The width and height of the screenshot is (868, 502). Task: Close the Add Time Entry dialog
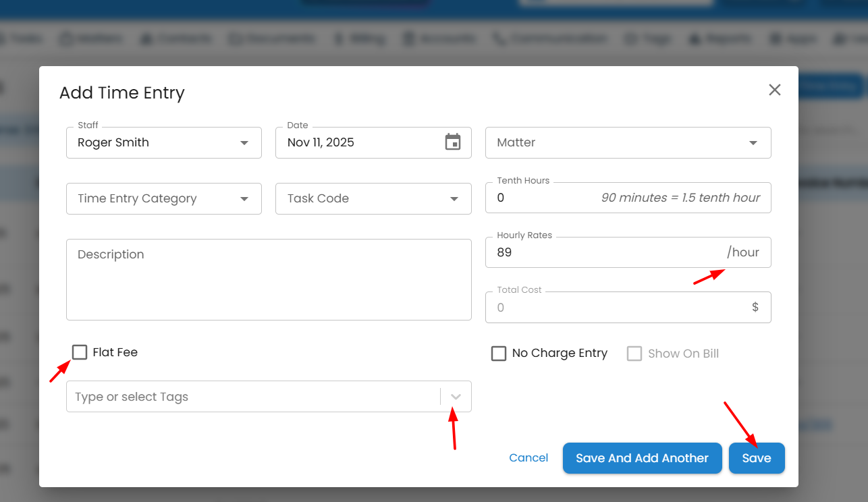tap(774, 90)
